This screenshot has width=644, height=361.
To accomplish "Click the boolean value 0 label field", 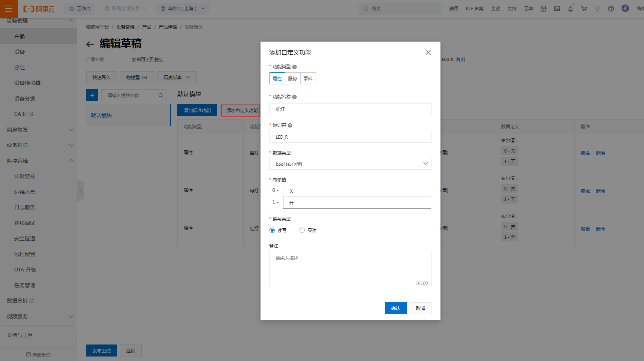I will point(357,191).
